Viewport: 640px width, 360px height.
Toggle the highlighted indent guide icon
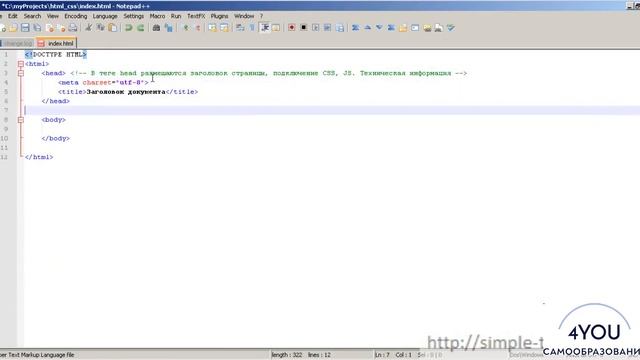[x=265, y=28]
